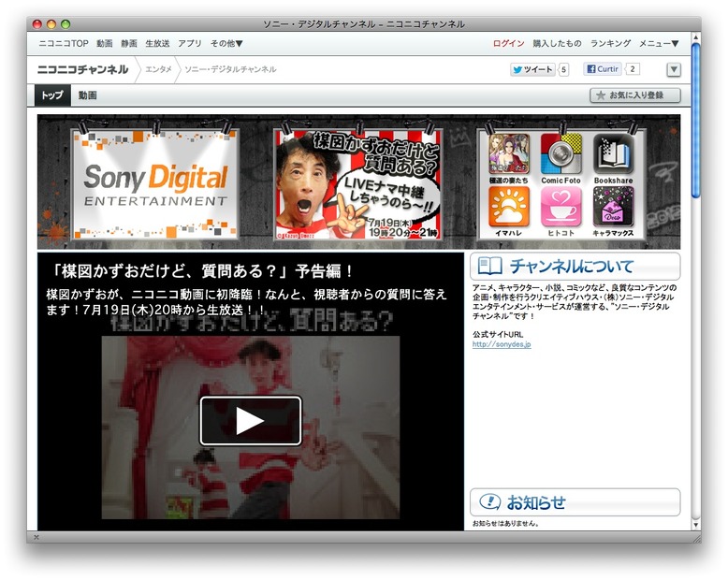
Task: Click the Twitter ツイート button
Action: click(x=532, y=69)
